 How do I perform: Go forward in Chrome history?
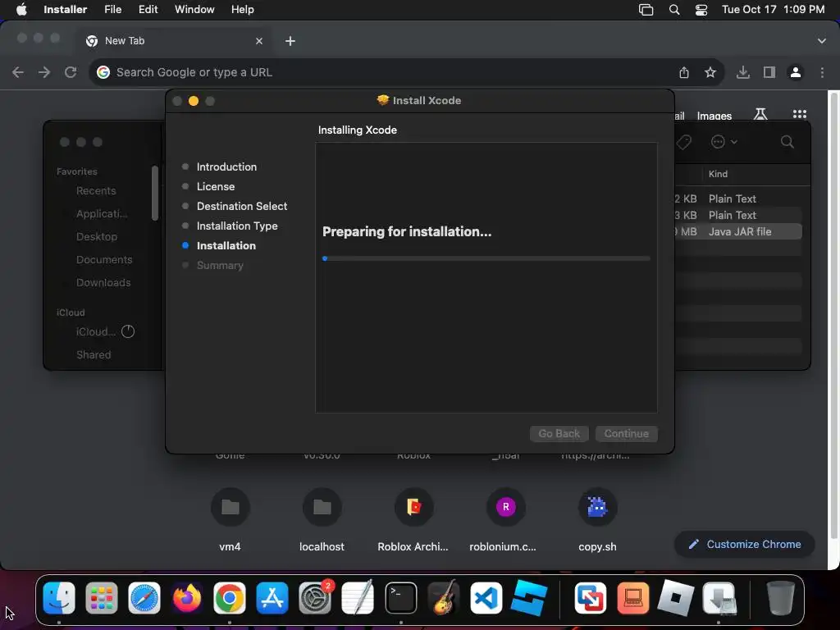44,72
